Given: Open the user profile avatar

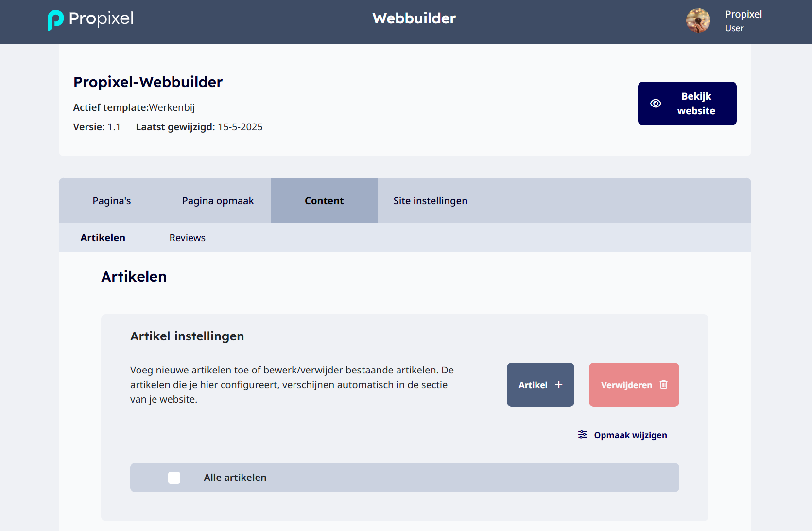Looking at the screenshot, I should tap(698, 20).
